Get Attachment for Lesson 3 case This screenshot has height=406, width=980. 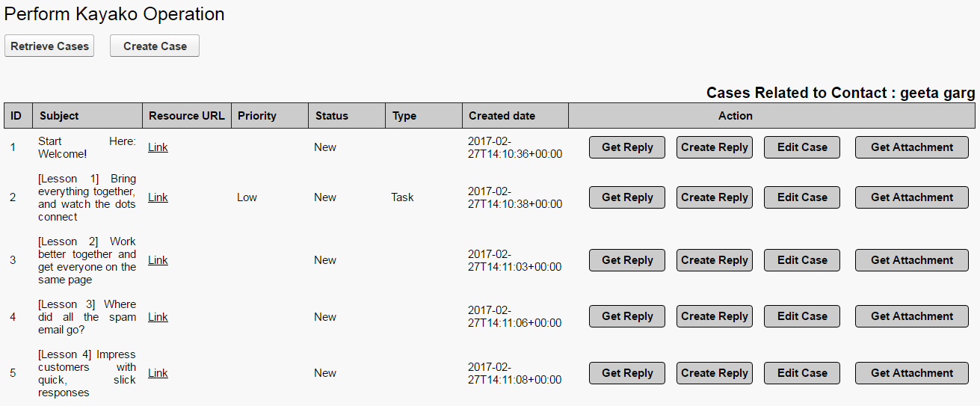(912, 316)
